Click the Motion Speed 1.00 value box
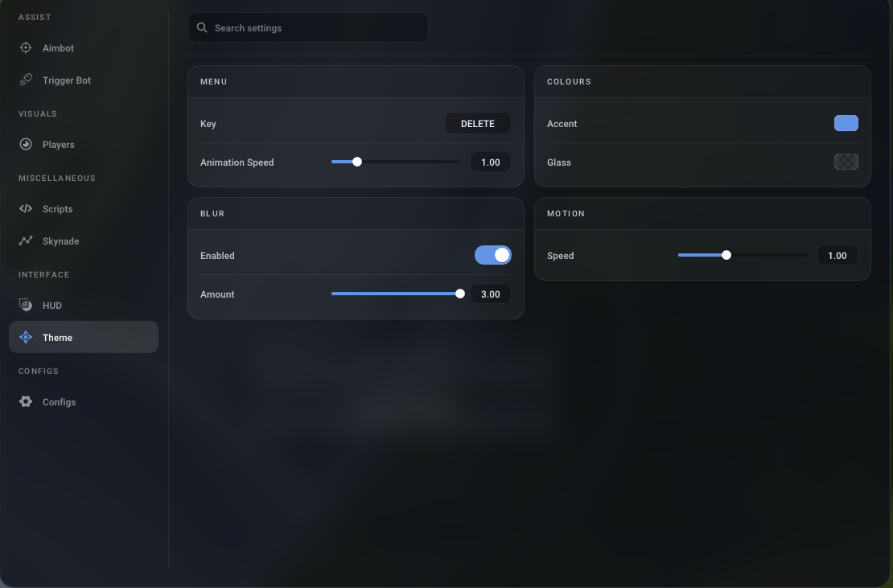 coord(837,256)
